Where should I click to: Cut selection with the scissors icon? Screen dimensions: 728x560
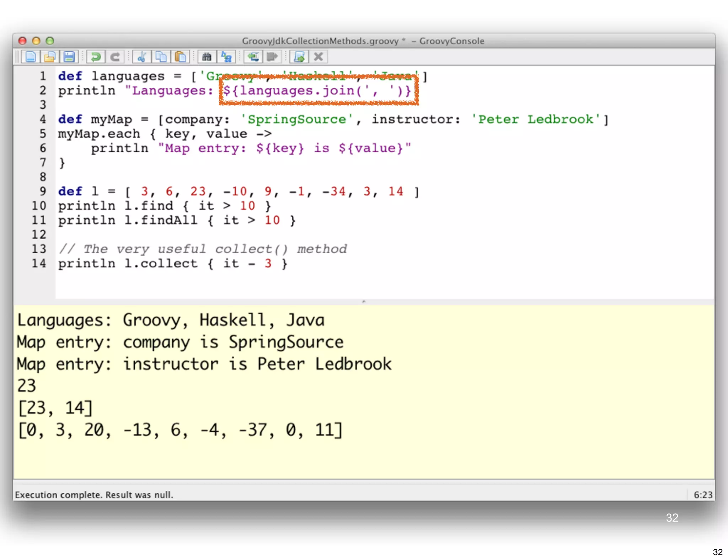pyautogui.click(x=142, y=57)
